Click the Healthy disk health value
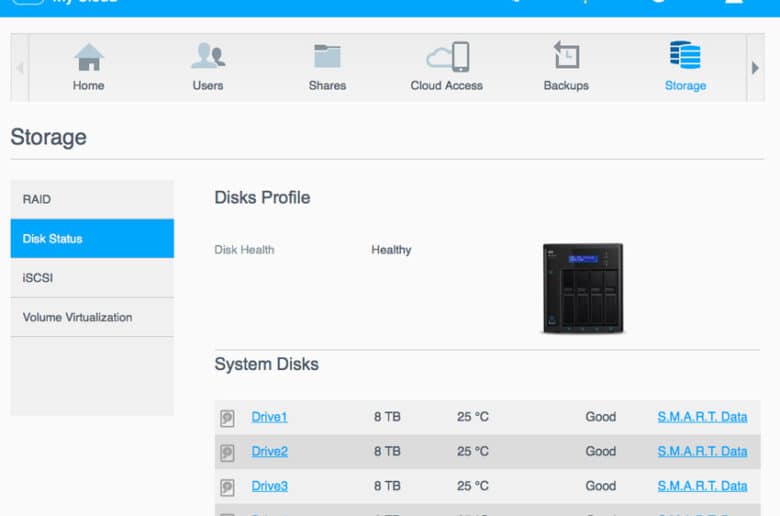 391,250
